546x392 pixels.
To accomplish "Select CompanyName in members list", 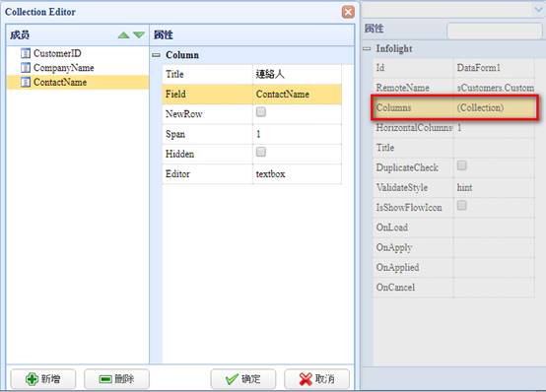I will (x=64, y=68).
